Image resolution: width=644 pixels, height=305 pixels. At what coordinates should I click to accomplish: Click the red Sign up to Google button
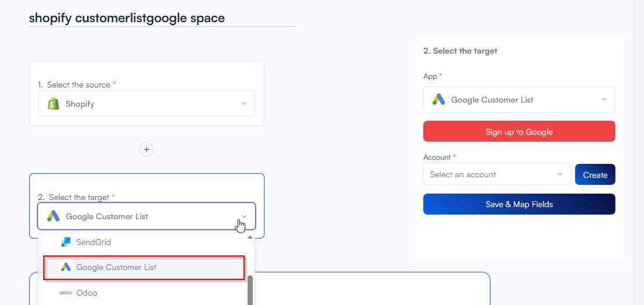tap(519, 132)
